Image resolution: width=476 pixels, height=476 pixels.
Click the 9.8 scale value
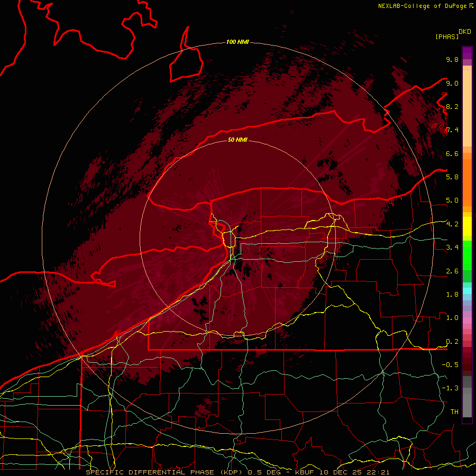tap(452, 59)
